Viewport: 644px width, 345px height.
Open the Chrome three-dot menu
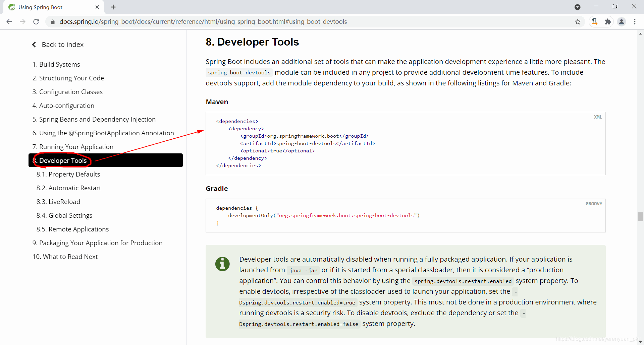pos(635,22)
